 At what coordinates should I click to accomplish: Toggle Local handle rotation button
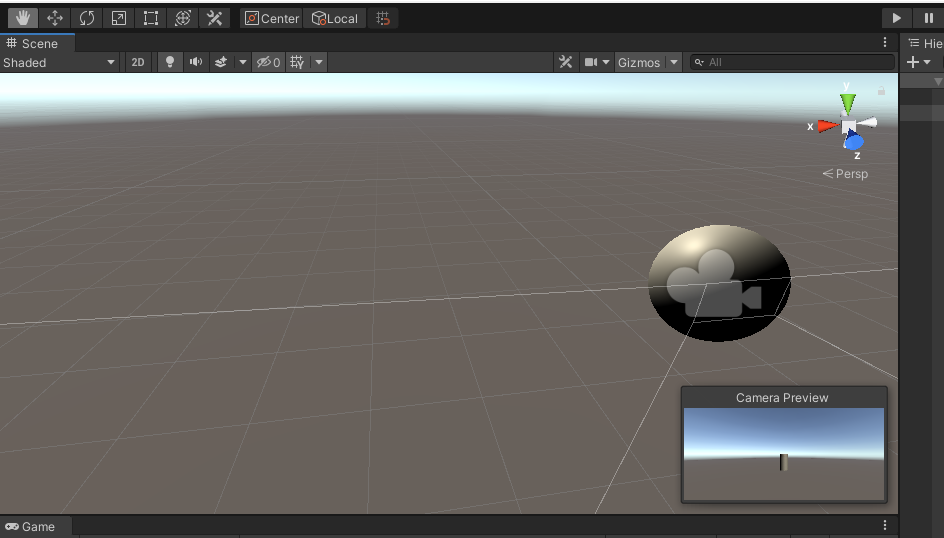(x=335, y=19)
